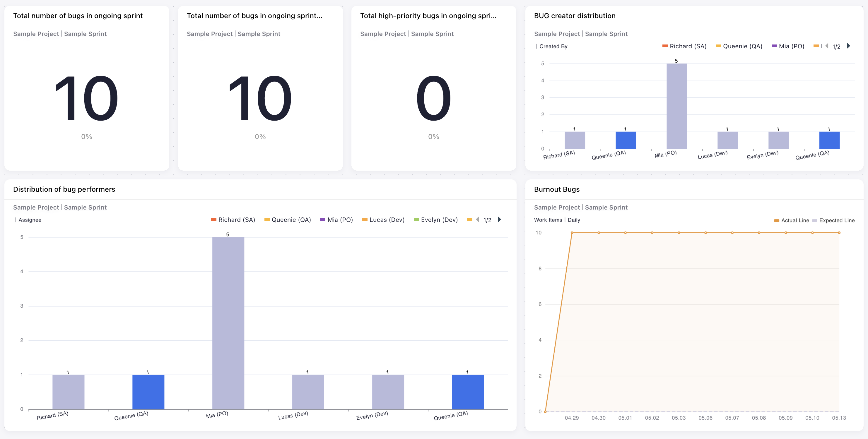This screenshot has width=868, height=439.
Task: Go to previous legend page in bug performers chart
Action: click(477, 220)
